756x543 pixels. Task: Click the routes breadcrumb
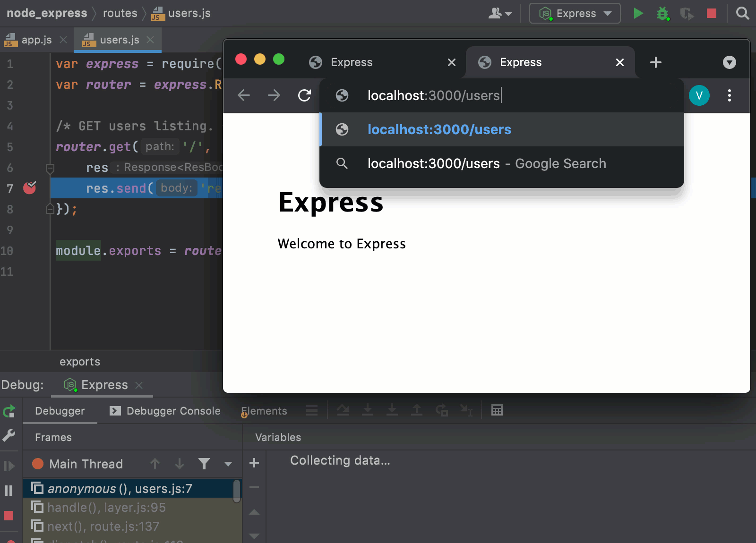[120, 13]
